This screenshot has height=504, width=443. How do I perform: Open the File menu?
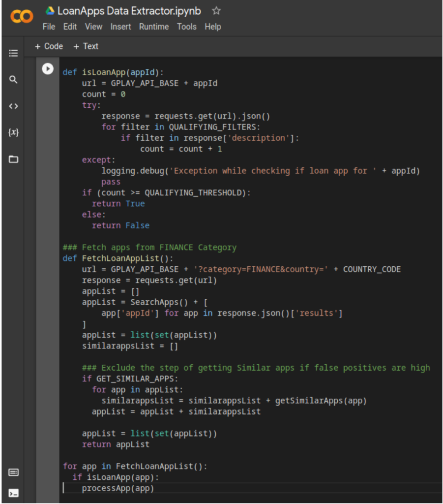pyautogui.click(x=49, y=27)
